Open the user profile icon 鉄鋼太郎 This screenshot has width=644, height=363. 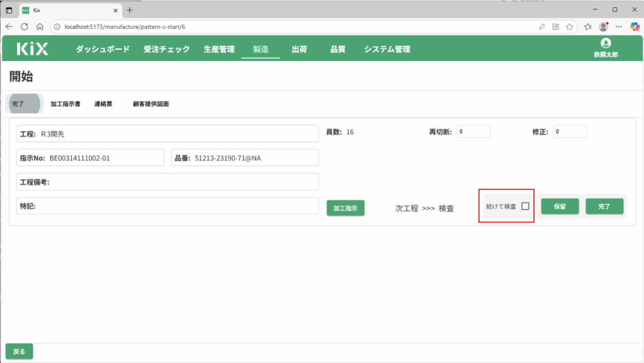606,48
